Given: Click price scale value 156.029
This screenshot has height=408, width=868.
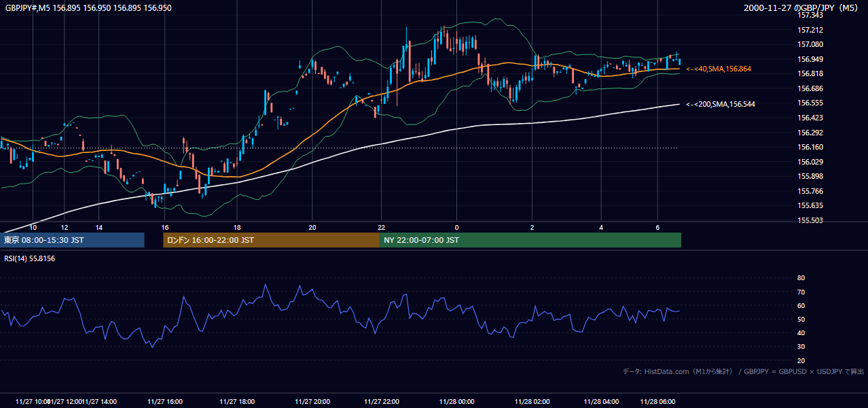Looking at the screenshot, I should click(810, 162).
